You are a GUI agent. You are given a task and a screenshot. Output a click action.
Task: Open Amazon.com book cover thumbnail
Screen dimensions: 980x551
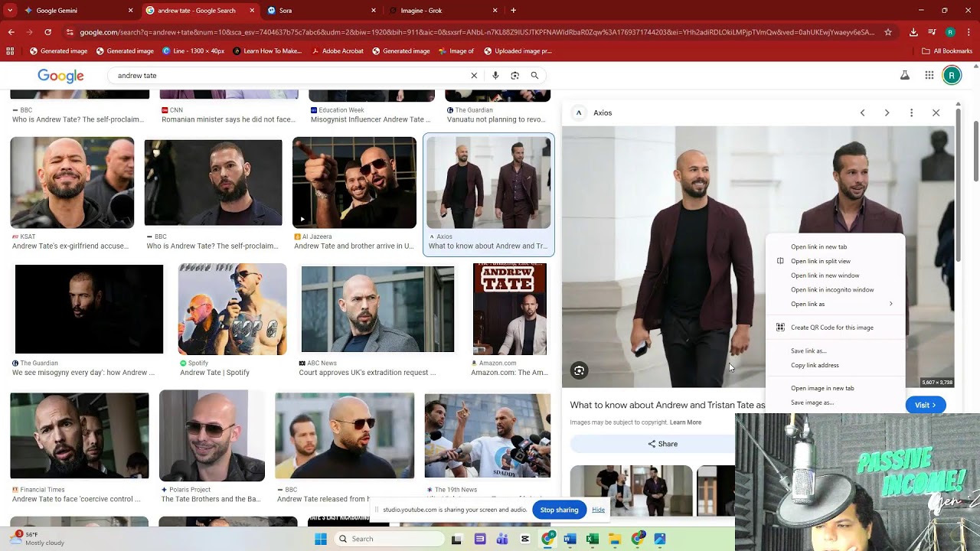click(x=510, y=309)
